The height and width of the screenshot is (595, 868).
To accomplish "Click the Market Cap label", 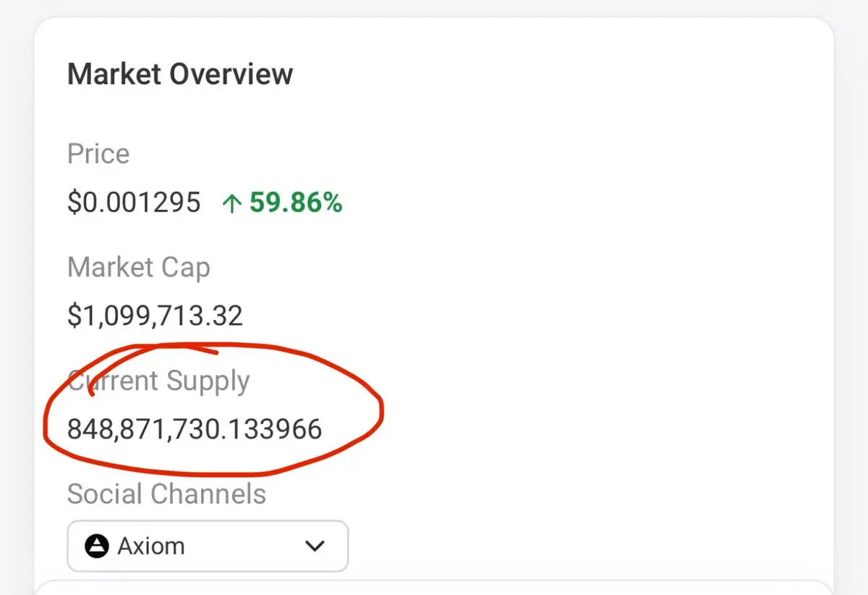I will point(139,267).
